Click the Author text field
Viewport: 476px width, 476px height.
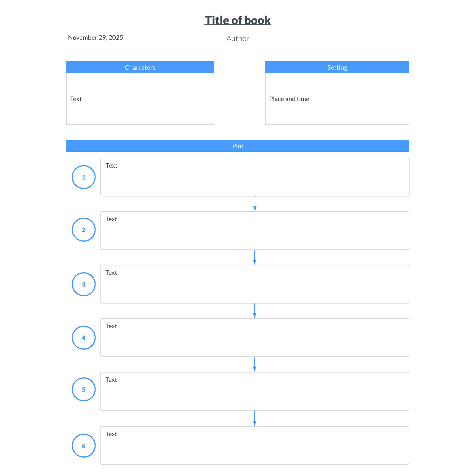pos(238,38)
